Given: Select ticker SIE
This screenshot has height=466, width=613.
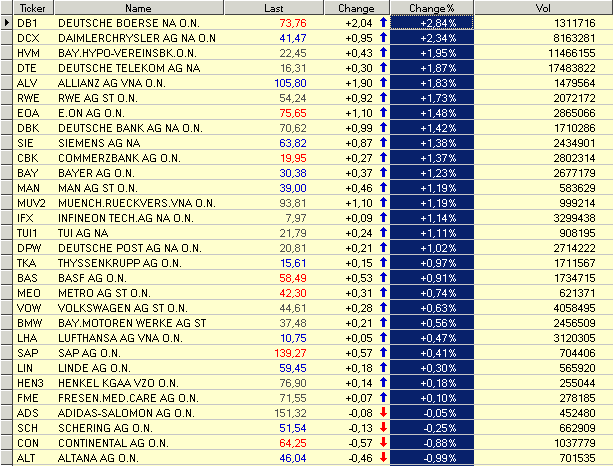Looking at the screenshot, I should tap(25, 143).
